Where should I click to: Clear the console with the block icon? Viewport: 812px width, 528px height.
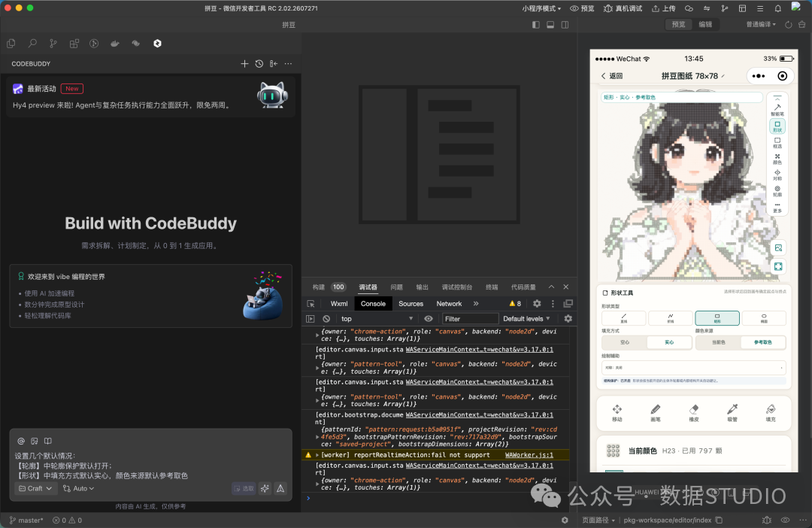coord(326,319)
